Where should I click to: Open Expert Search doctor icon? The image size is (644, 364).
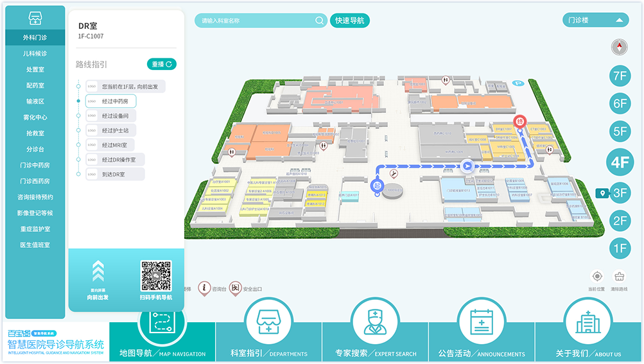374,322
